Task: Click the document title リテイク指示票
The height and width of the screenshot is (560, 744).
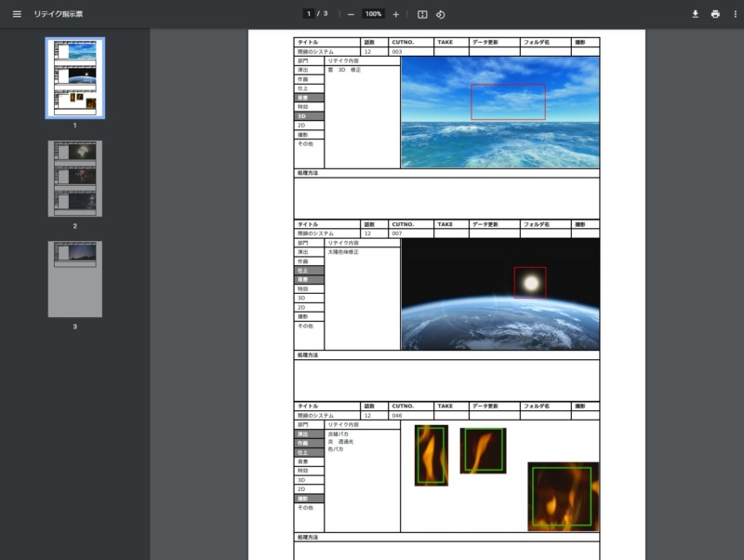Action: coord(58,14)
